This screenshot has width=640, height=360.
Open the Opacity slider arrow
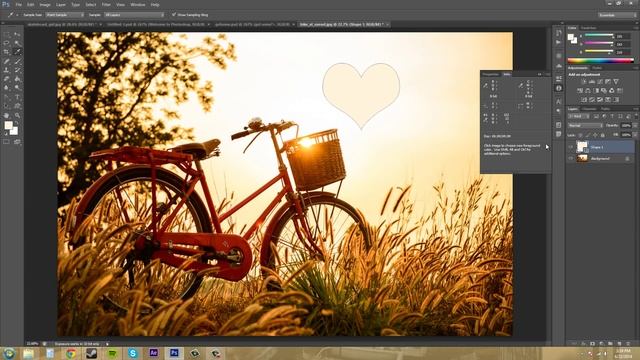(x=636, y=125)
